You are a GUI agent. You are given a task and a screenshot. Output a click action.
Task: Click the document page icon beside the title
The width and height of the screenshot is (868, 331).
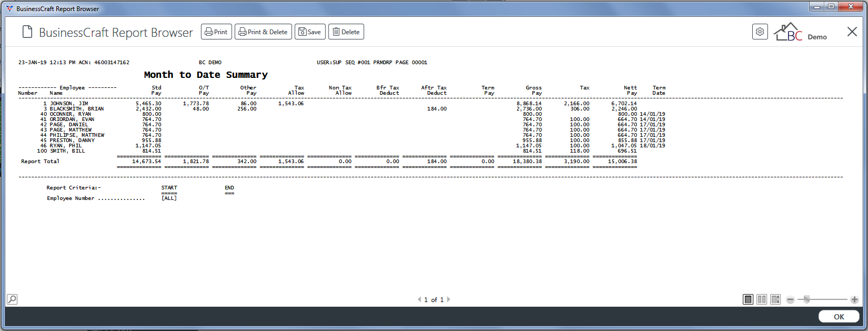click(x=27, y=32)
